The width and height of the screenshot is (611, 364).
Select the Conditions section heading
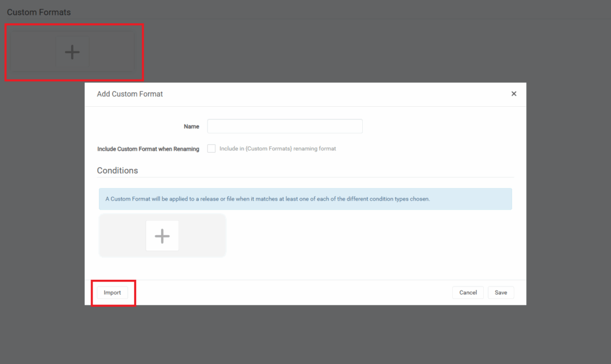(118, 171)
